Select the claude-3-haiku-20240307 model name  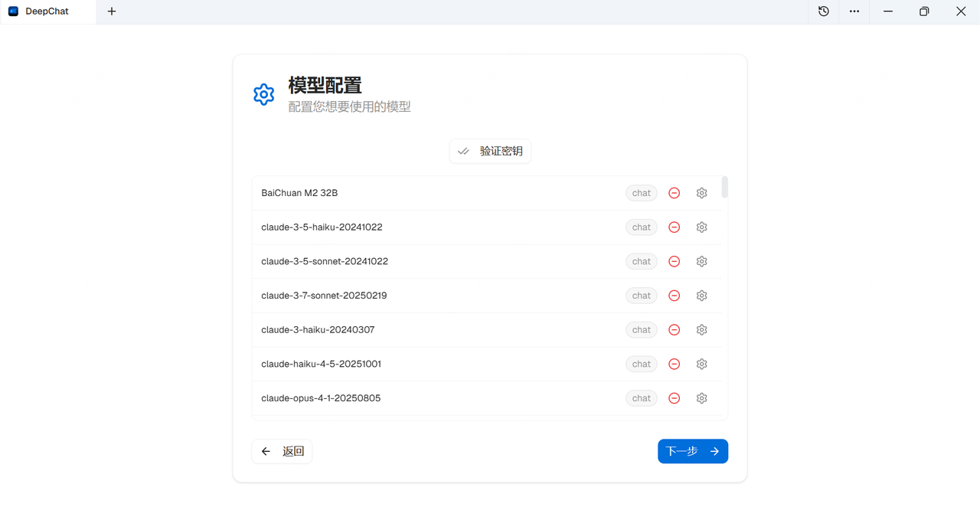pyautogui.click(x=318, y=330)
